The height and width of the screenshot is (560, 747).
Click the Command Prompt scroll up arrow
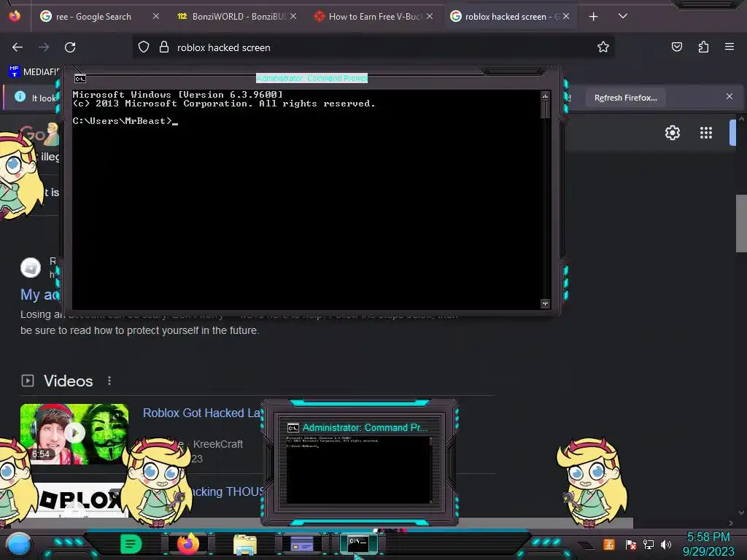[x=545, y=96]
